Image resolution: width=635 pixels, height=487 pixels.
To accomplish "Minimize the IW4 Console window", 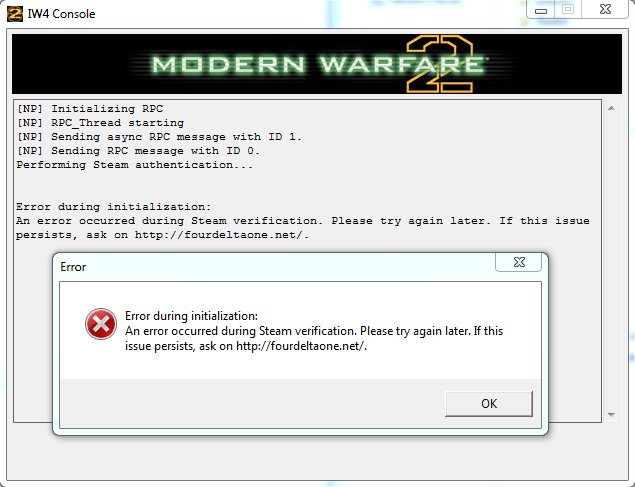I will point(541,10).
